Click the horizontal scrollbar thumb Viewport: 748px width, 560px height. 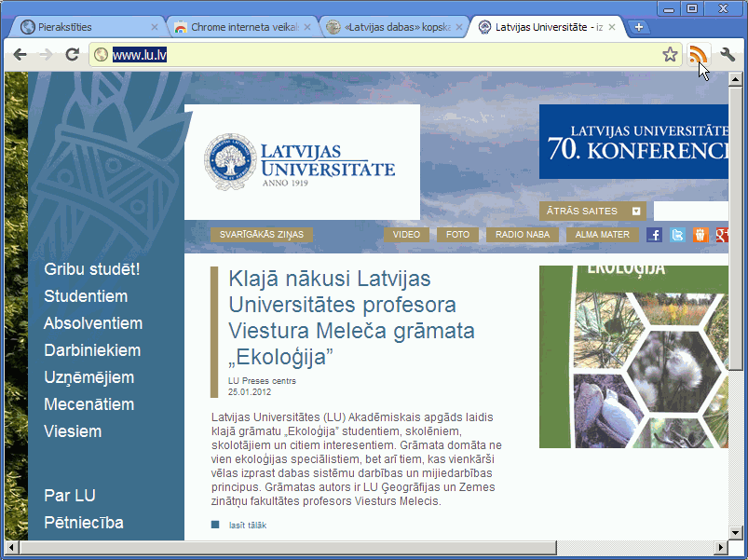(288, 547)
